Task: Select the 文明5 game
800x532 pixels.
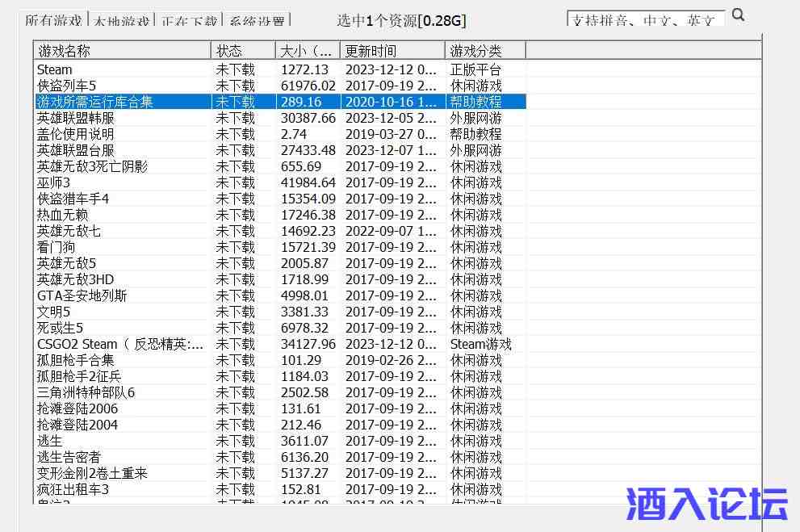Action: [x=279, y=312]
